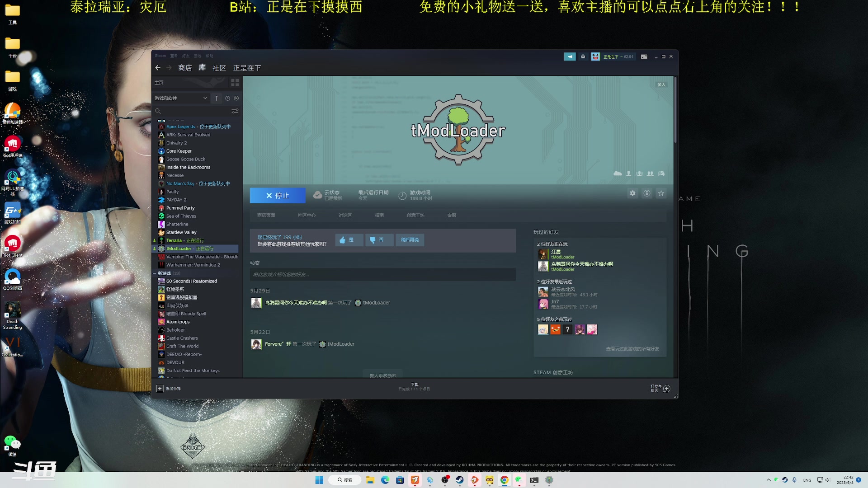Screen dimensions: 868x488
Task: Click the Steam forward arrow
Action: tap(169, 68)
